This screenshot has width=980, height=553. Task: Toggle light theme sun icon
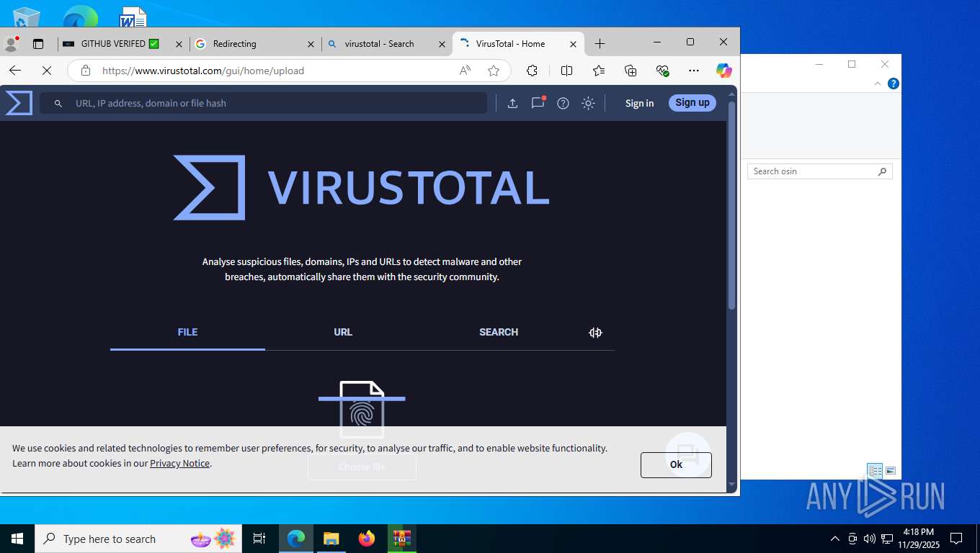tap(588, 103)
